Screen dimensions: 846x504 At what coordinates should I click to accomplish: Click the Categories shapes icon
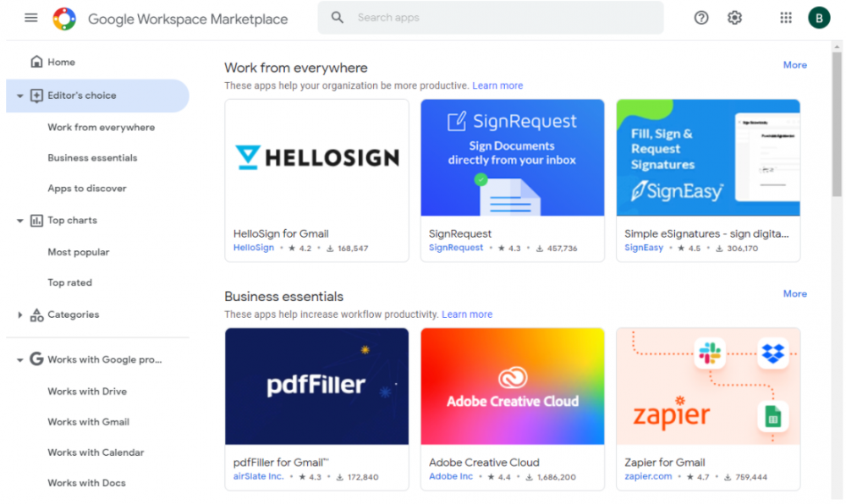(x=36, y=315)
